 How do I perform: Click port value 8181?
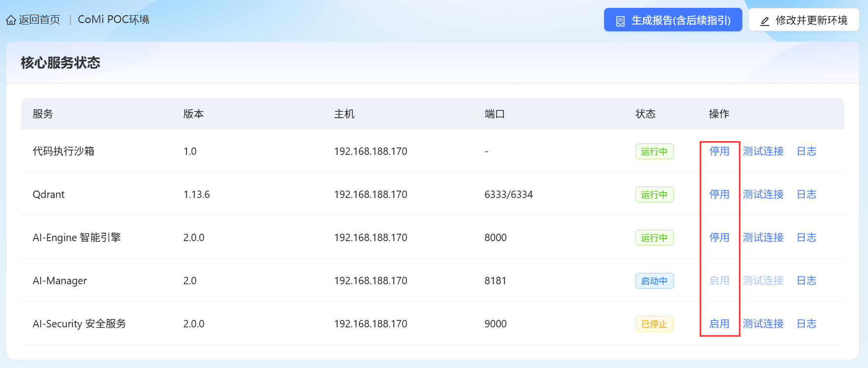(x=495, y=281)
